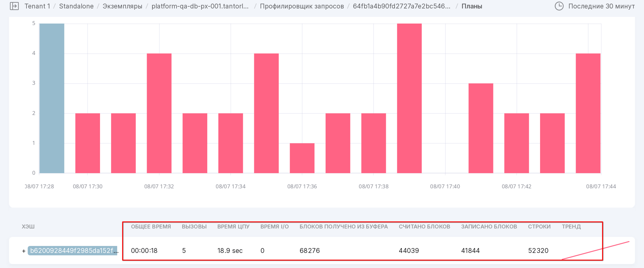The height and width of the screenshot is (268, 644).
Task: Go to the Профилировщик запросов breadcrumb
Action: 302,6
